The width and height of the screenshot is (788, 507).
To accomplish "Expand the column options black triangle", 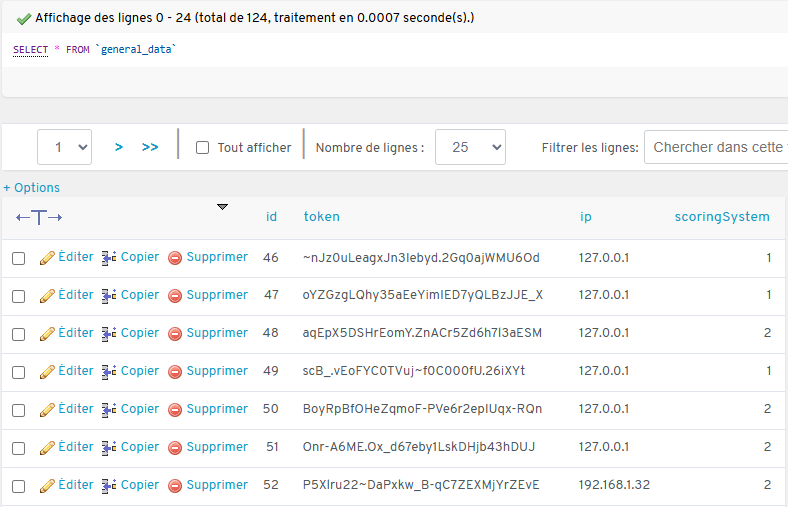I will 222,207.
